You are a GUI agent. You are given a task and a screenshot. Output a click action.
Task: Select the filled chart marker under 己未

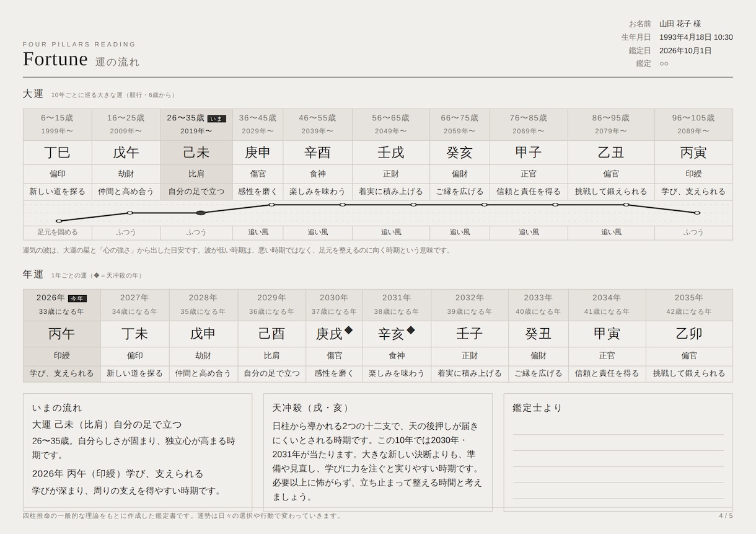(201, 213)
